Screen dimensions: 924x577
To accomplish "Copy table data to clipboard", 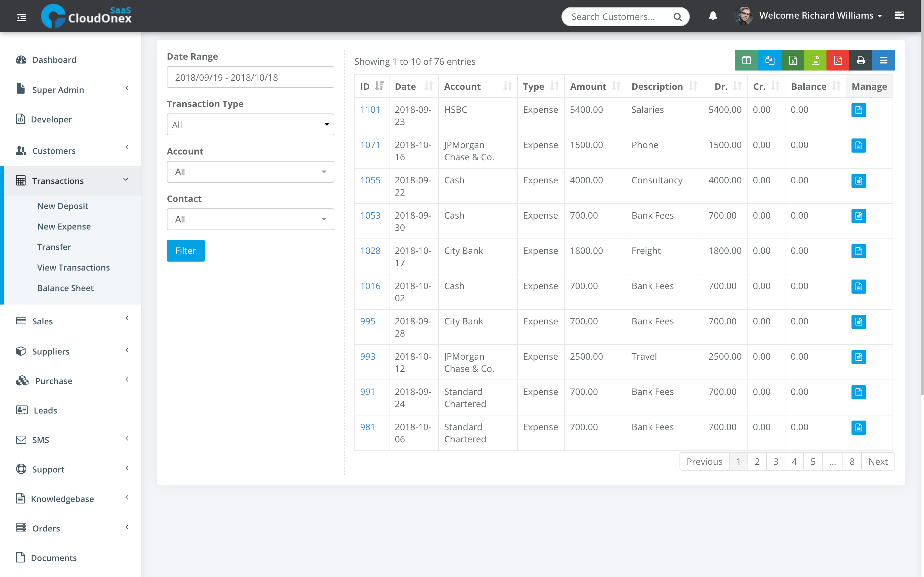I will click(770, 60).
